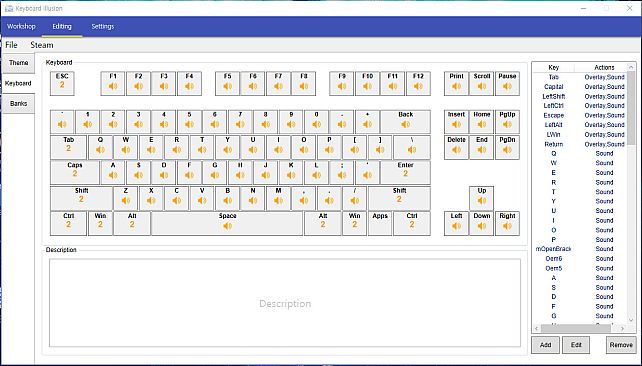The image size is (642, 366).
Task: Select the LWin row in key list
Action: pyautogui.click(x=579, y=134)
